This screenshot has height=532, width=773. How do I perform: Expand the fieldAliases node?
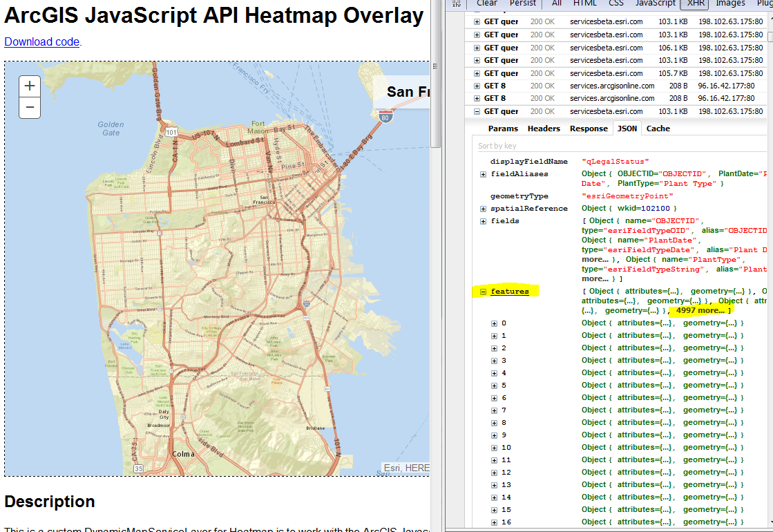tap(483, 174)
